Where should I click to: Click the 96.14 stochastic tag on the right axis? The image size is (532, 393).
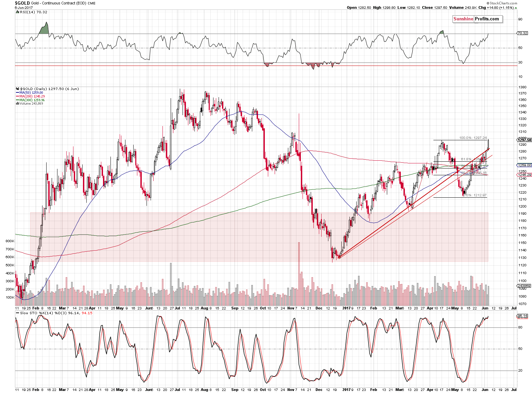pos(522,316)
